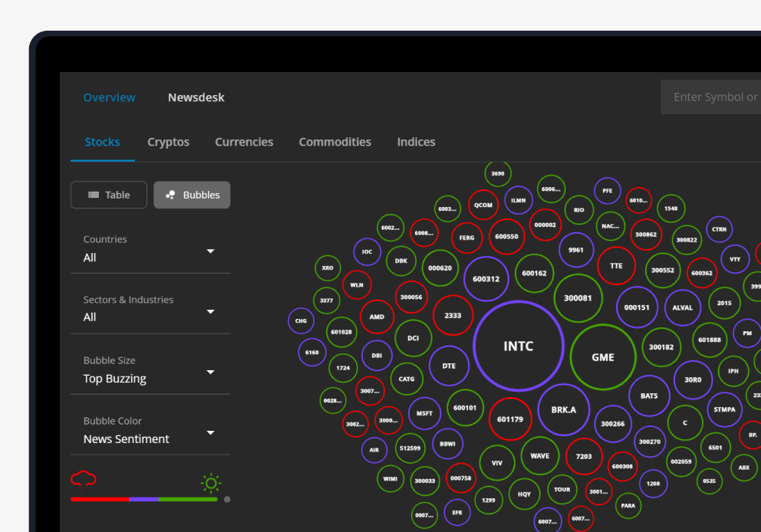The width and height of the screenshot is (761, 532).
Task: Select the large INTC bubble
Action: click(519, 346)
